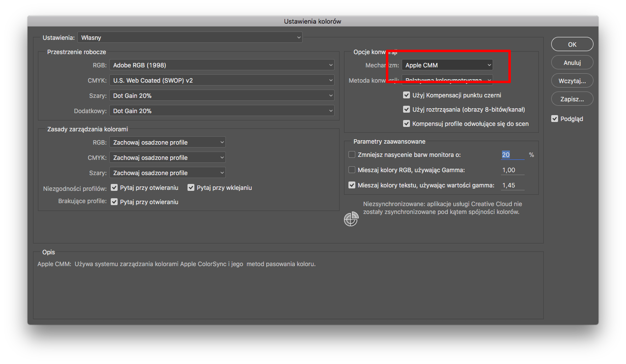626x364 pixels.
Task: Enable Zmniejsz nasycenie barw monitora checkbox
Action: [x=352, y=154]
